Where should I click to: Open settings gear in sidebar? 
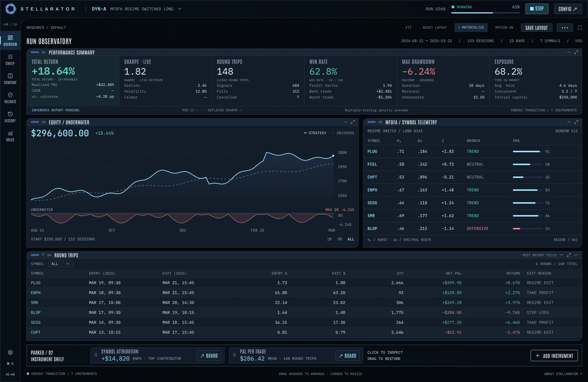pos(10,352)
